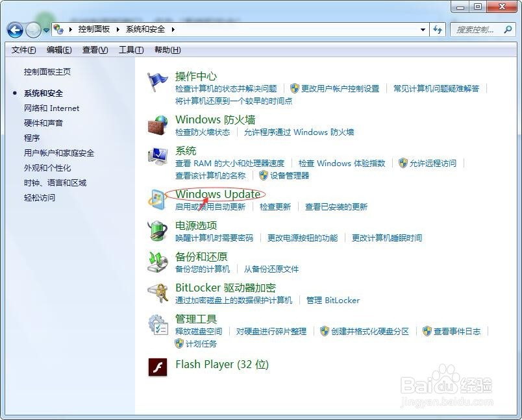The width and height of the screenshot is (522, 420).
Task: Click the Backup and Restore icon
Action: click(x=158, y=262)
